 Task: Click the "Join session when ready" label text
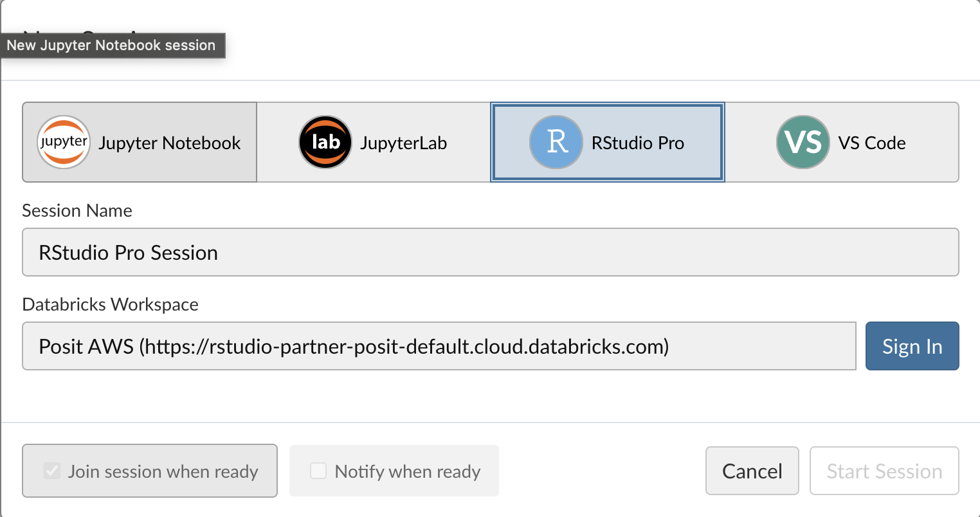[x=163, y=471]
